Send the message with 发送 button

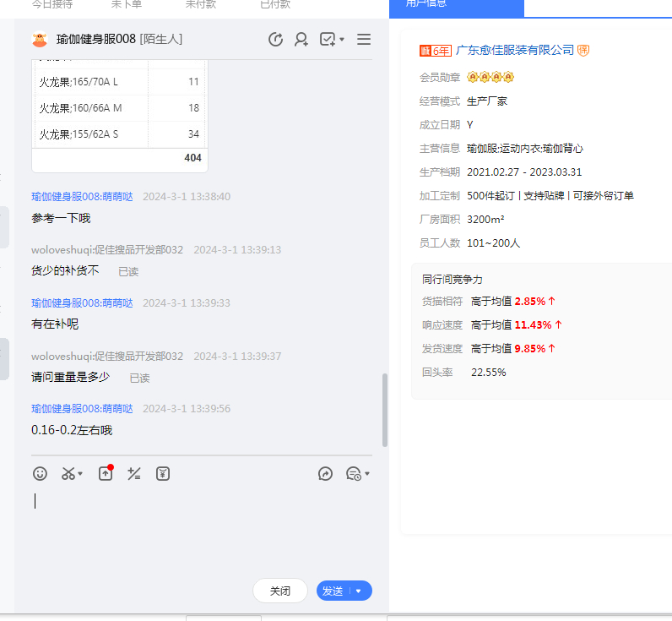(333, 591)
